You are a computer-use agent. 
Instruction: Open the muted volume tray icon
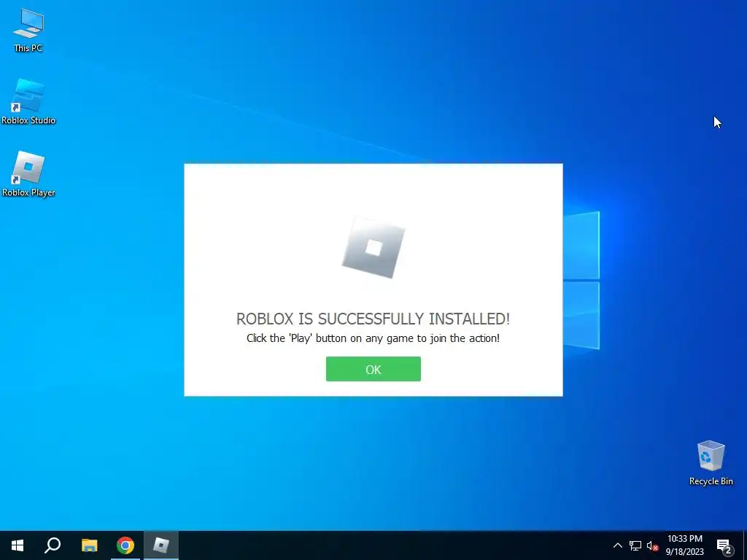[x=653, y=545]
